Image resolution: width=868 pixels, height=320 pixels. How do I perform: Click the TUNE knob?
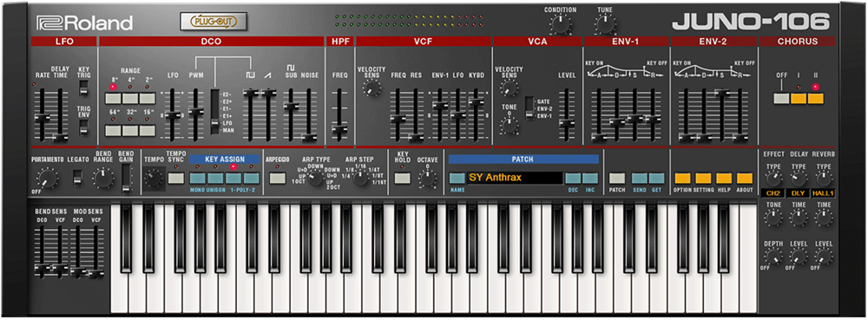point(604,23)
